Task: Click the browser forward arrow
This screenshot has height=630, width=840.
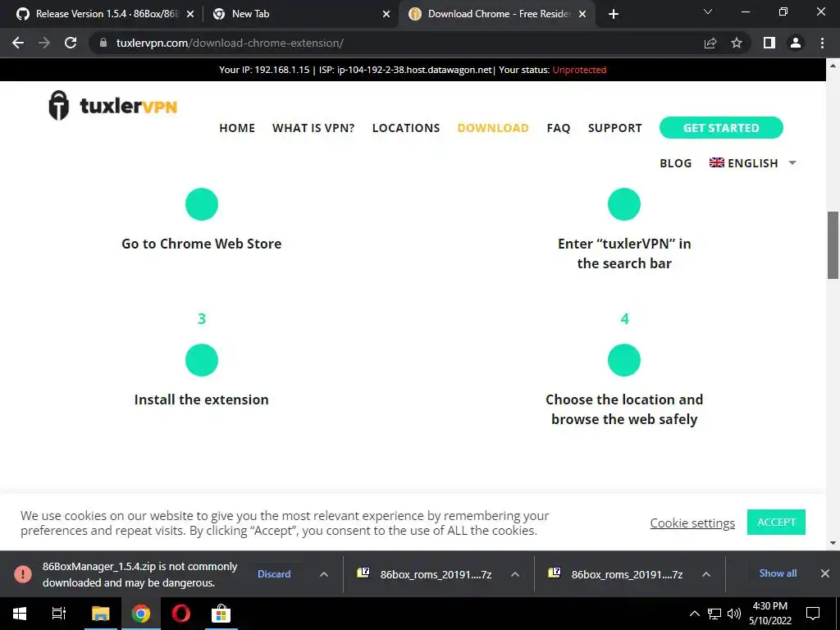Action: coord(44,43)
